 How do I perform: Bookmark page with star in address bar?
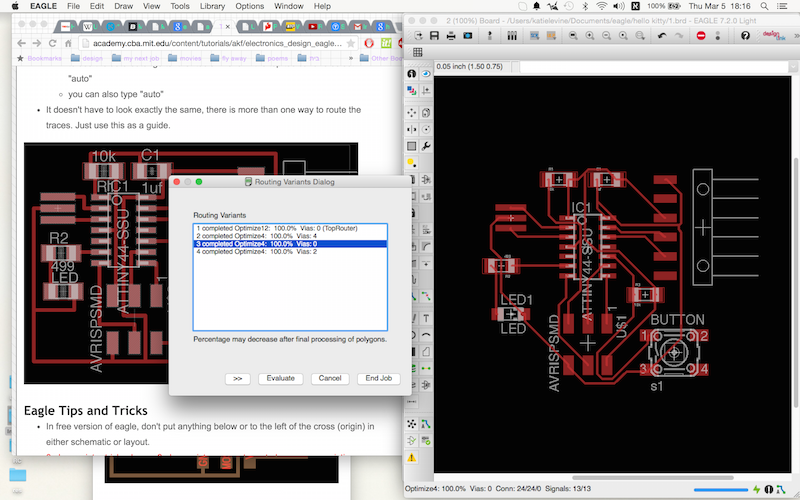351,43
